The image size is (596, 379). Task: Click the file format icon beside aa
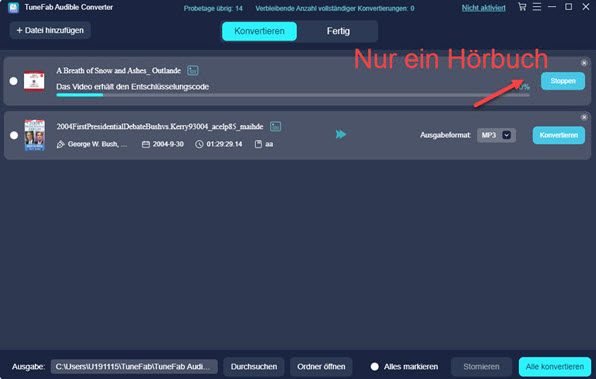pyautogui.click(x=258, y=144)
